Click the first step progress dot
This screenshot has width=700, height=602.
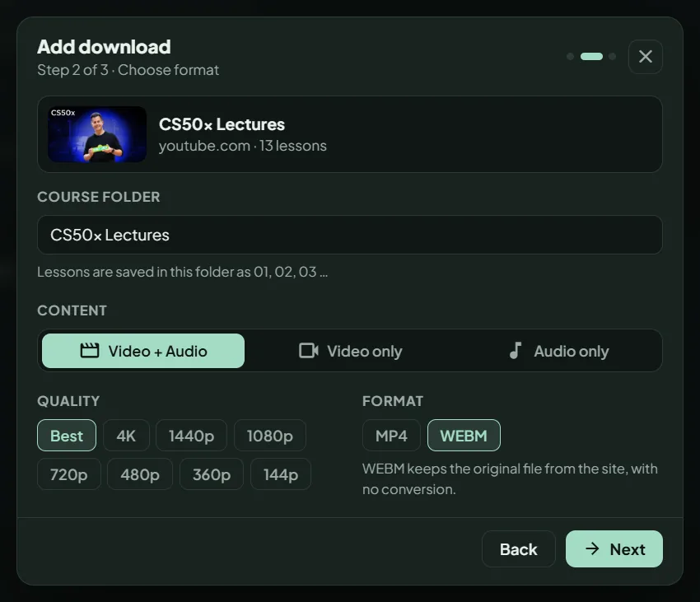(x=570, y=57)
